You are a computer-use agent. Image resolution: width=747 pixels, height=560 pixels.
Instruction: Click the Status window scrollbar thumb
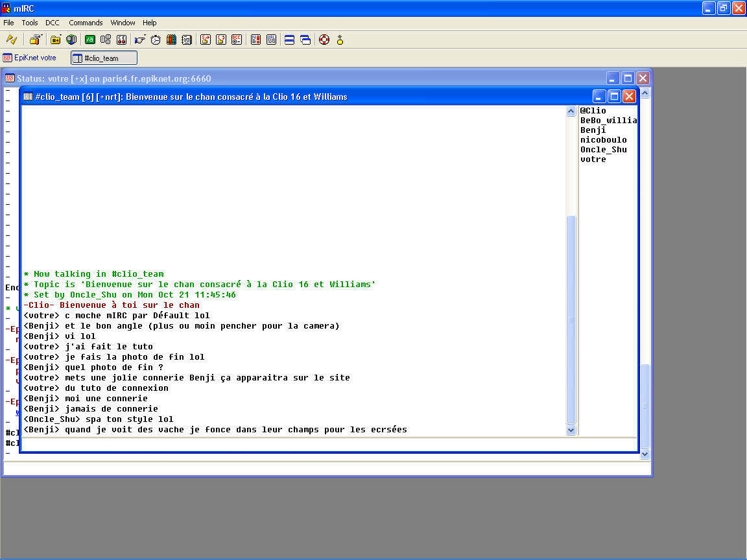tap(645, 406)
